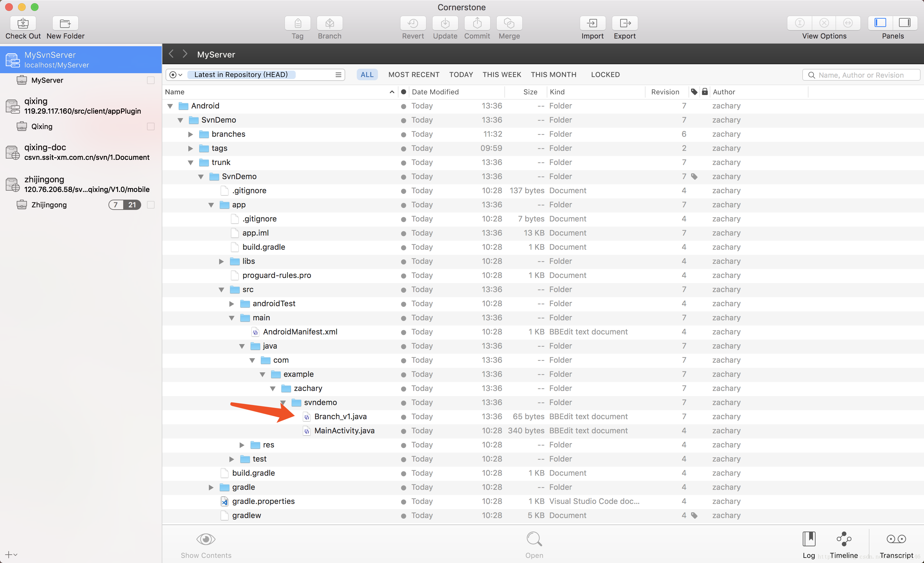
Task: Select the TODAY filter tab
Action: click(461, 75)
